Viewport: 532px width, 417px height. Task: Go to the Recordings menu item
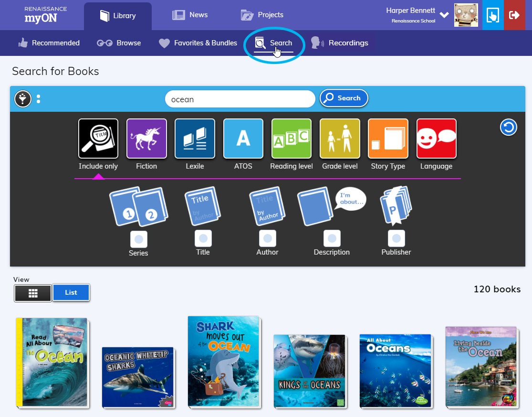click(340, 43)
